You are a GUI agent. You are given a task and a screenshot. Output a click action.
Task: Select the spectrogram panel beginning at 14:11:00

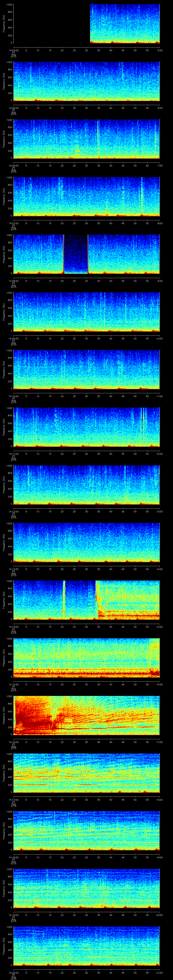pyautogui.click(x=87, y=427)
